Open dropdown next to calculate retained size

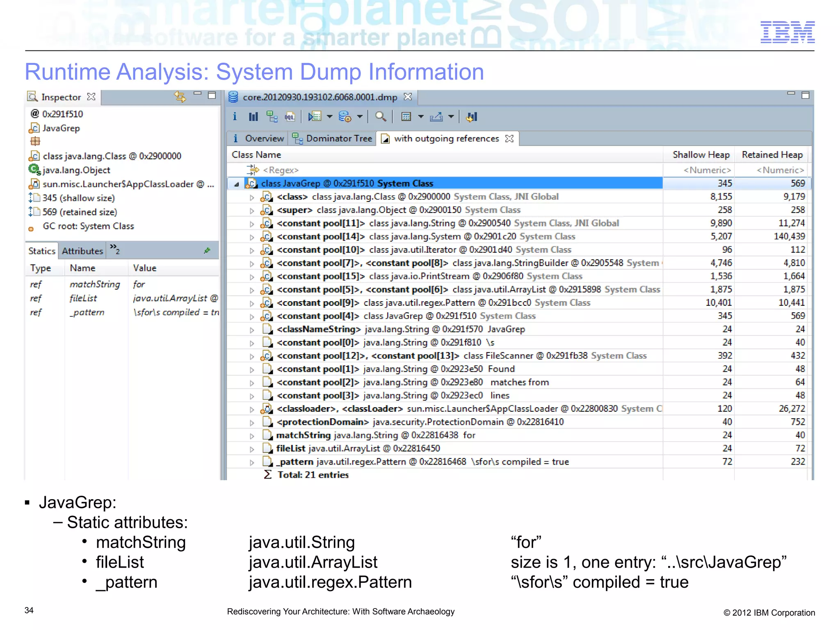click(x=420, y=117)
